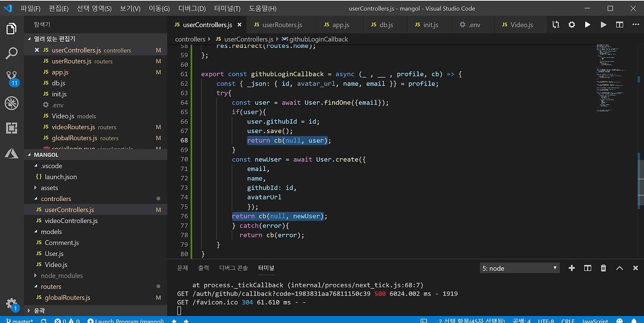This screenshot has width=644, height=323.
Task: Click the split editor icon in editor toolbar
Action: click(620, 25)
